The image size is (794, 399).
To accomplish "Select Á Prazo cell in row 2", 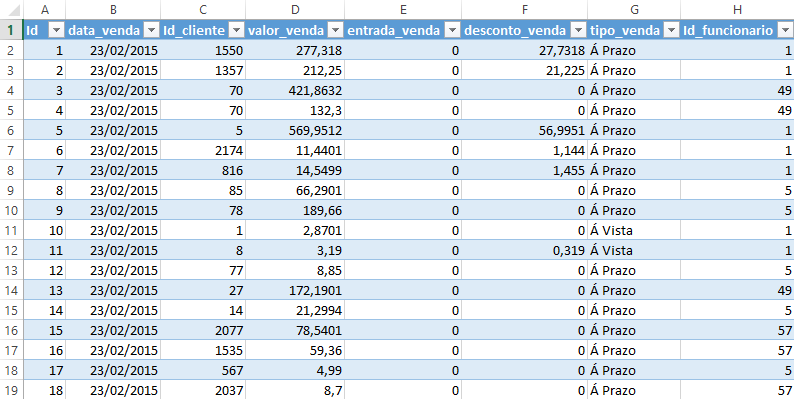I will click(x=634, y=51).
